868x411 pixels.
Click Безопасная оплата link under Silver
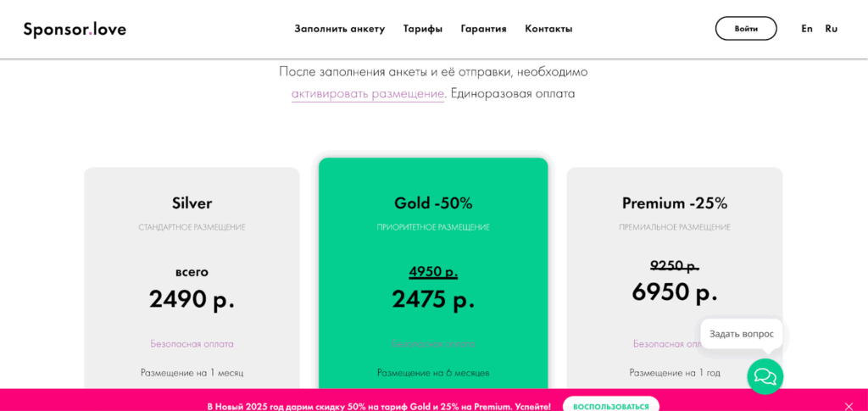coord(192,344)
